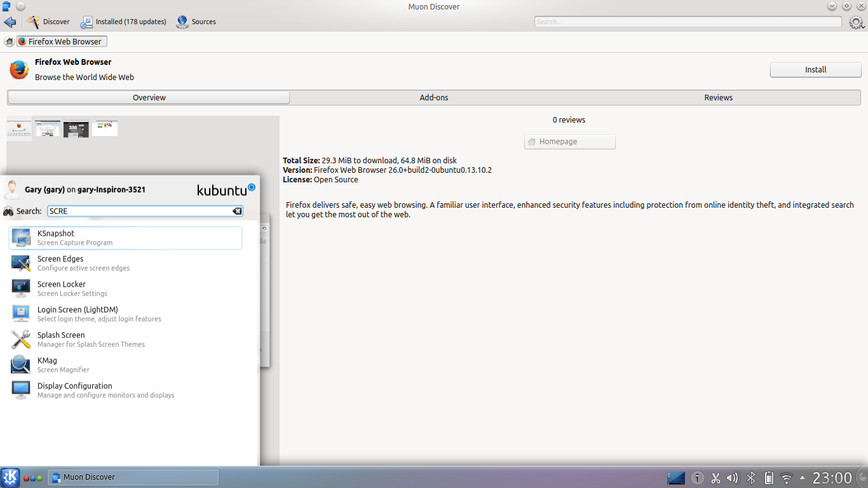Open the Sources section
Screen dimensions: 868x488
click(x=196, y=22)
